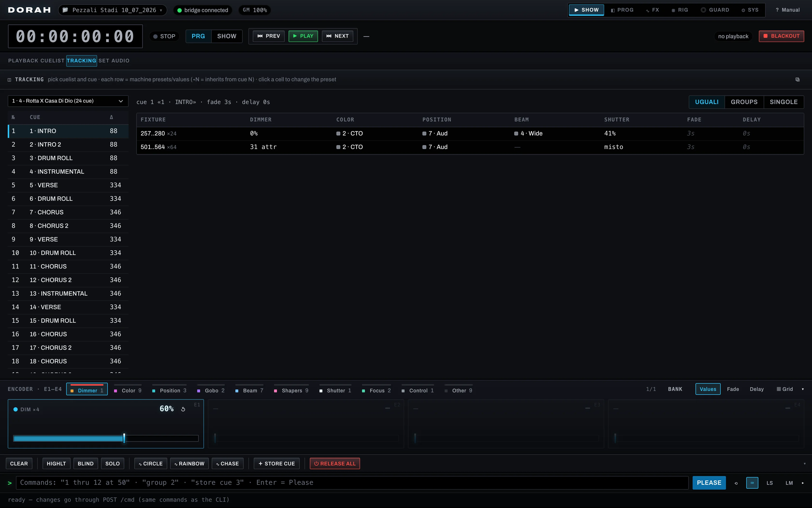Open the SYS settings view

click(x=750, y=10)
